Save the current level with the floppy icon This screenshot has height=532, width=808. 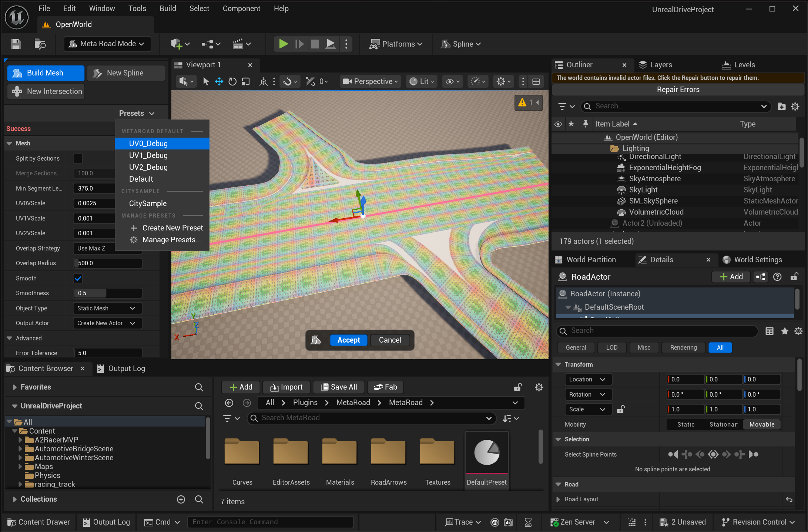coord(16,44)
